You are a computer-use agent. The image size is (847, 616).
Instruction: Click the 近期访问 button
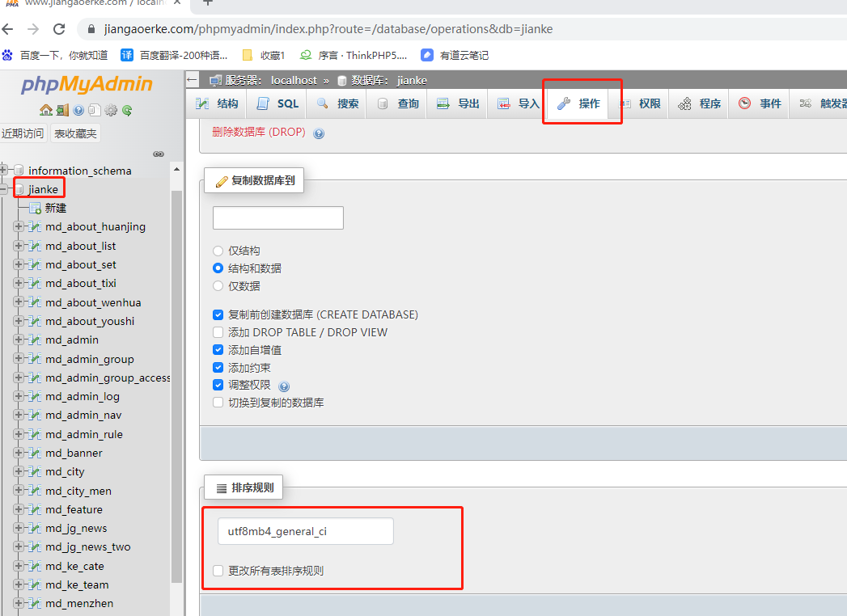pyautogui.click(x=23, y=133)
